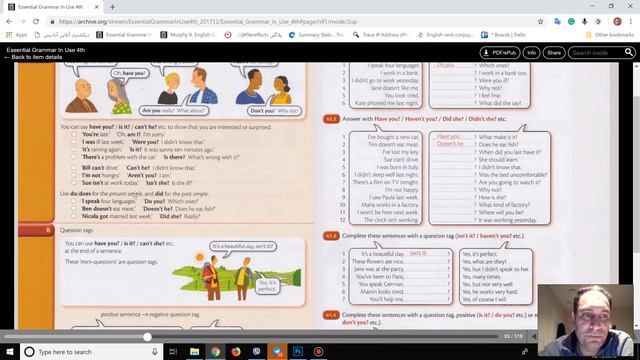The width and height of the screenshot is (640, 360).
Task: Close the Essential Grammar In Use tab
Action: click(97, 7)
